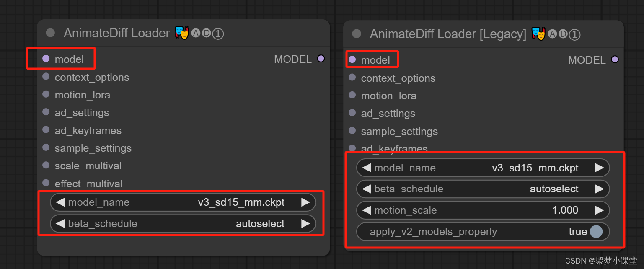644x269 pixels.
Task: Click the MODEL output dot of AnimateDiff Loader
Action: click(321, 59)
